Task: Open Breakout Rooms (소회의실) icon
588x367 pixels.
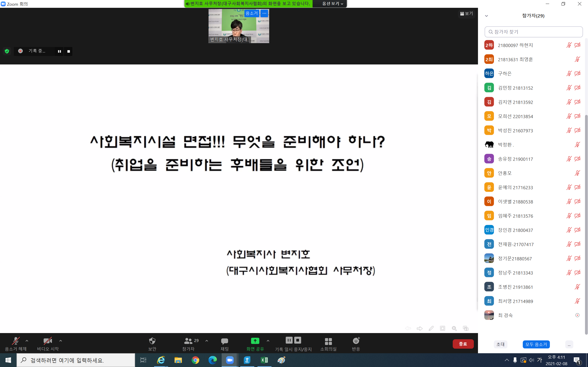Action: click(328, 341)
